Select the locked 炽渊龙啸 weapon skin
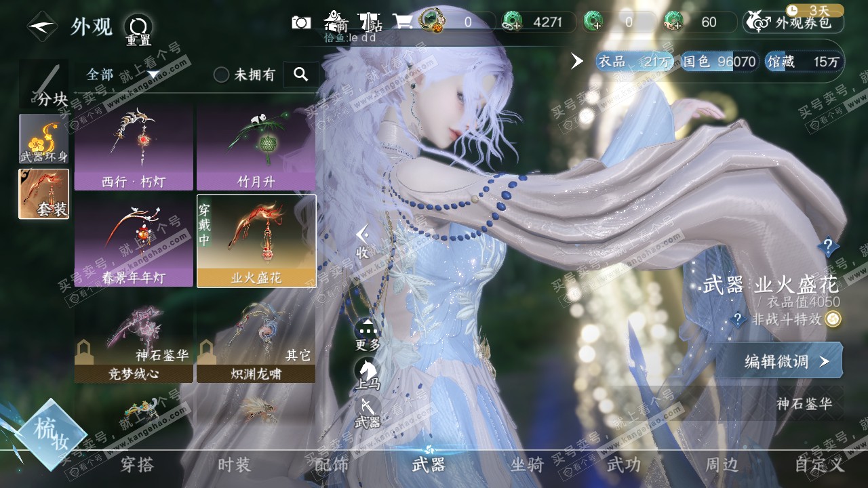This screenshot has height=488, width=868. [256, 338]
